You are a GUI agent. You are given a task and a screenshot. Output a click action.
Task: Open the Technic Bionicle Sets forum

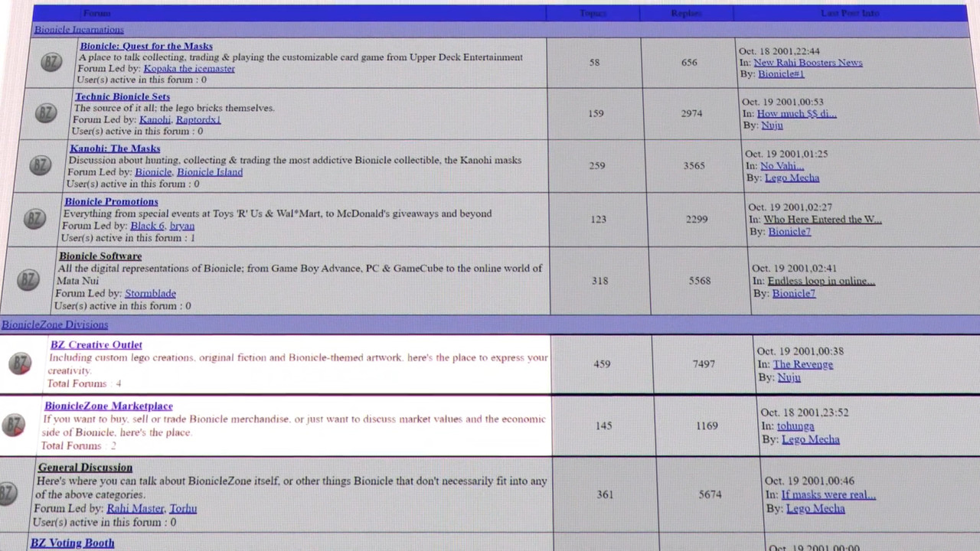(x=122, y=96)
